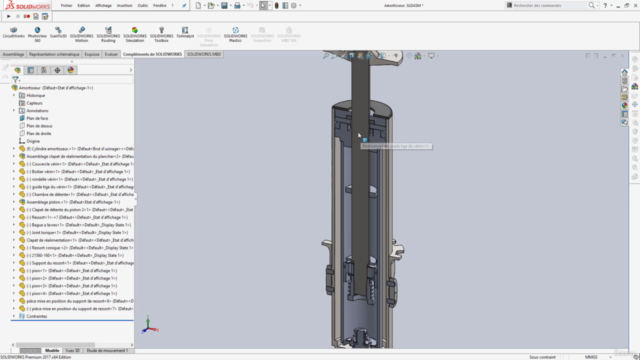Select the Modèle bottom tab
Image resolution: width=640 pixels, height=360 pixels.
[52, 351]
